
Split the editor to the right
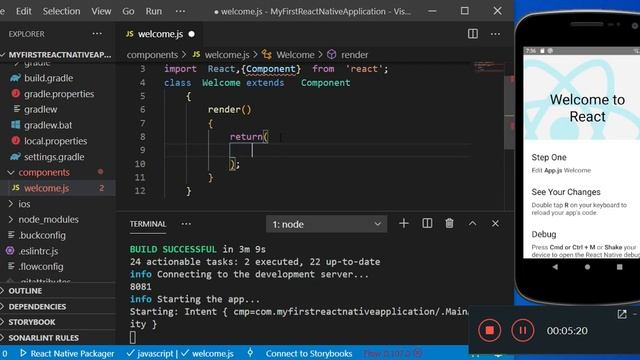(x=473, y=34)
